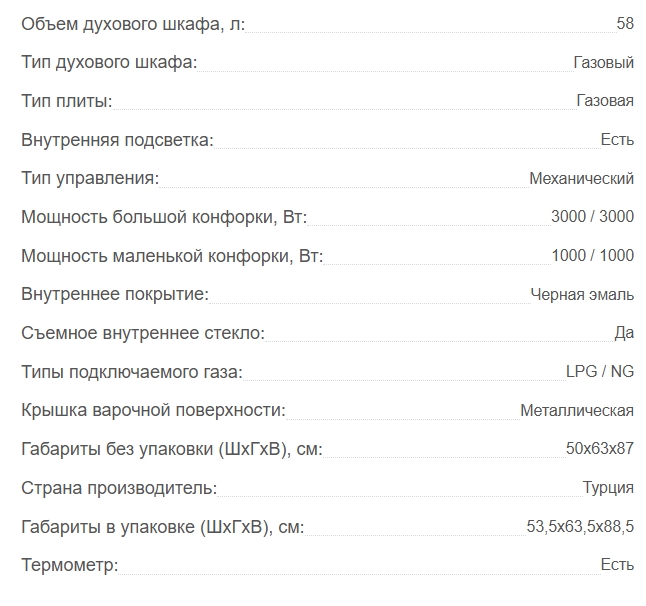Click the 'Газовая' stove type value
The width and height of the screenshot is (646, 606).
[x=605, y=101]
